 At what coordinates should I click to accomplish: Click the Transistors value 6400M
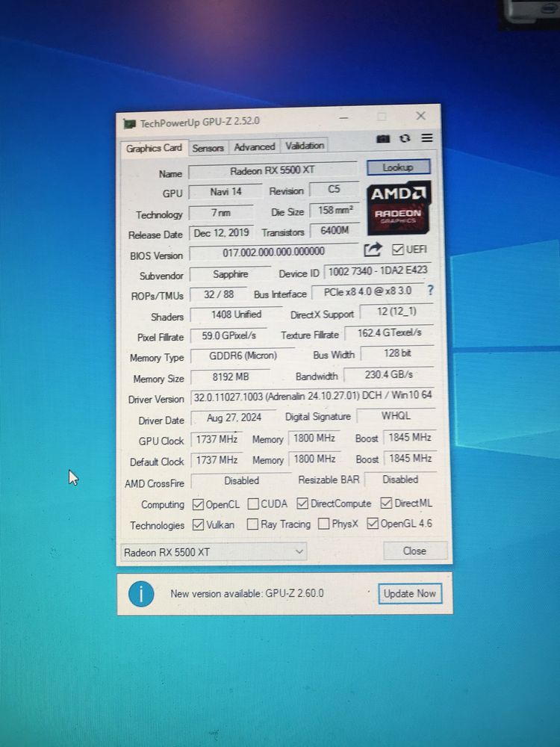pos(335,231)
